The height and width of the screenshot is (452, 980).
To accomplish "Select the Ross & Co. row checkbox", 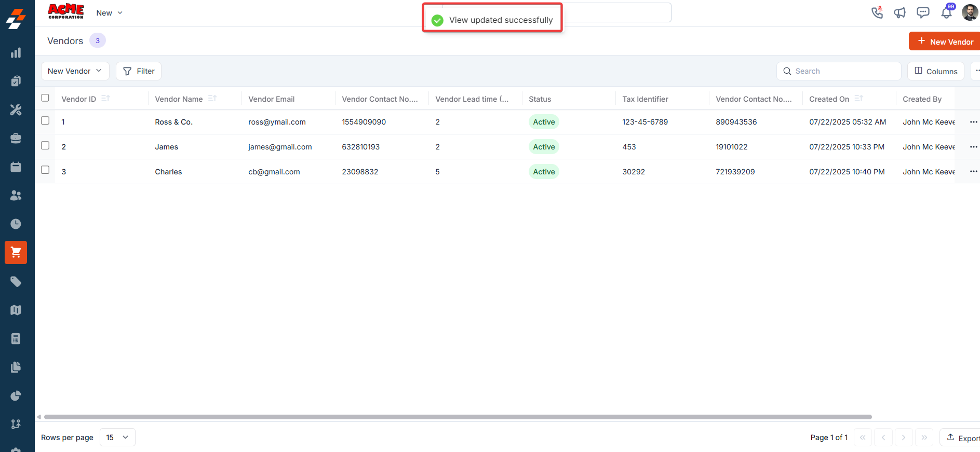I will point(45,120).
